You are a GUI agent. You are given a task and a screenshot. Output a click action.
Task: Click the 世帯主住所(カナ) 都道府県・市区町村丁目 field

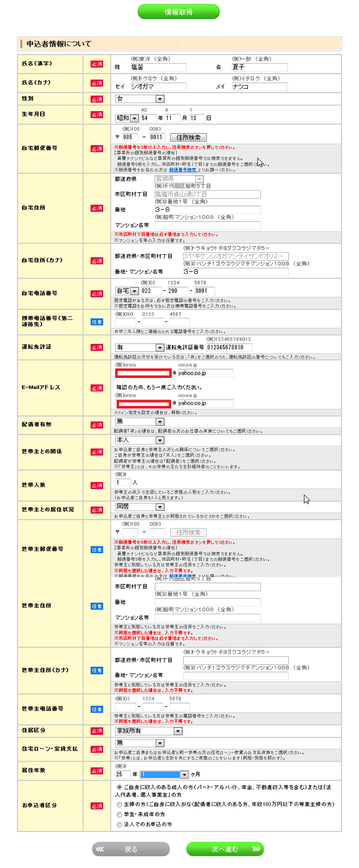tap(236, 660)
